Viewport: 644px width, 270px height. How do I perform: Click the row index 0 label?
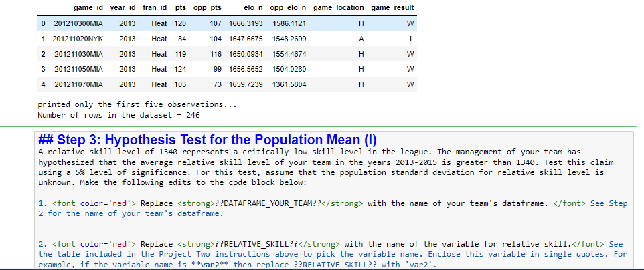click(43, 24)
